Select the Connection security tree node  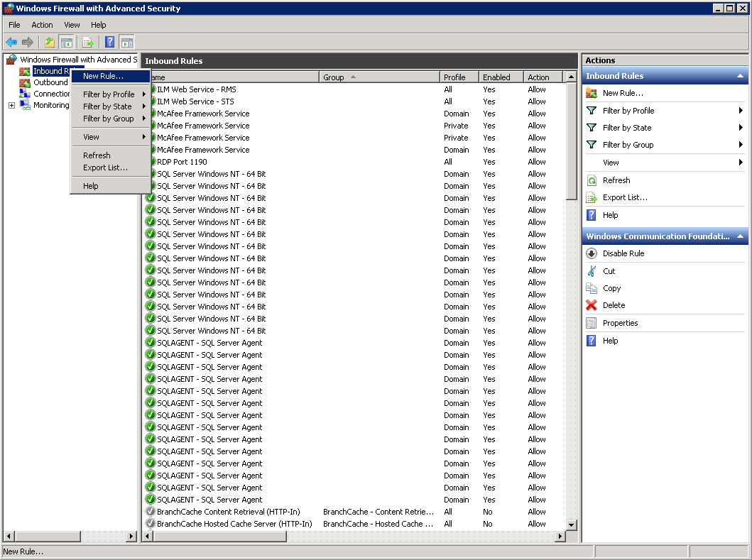51,94
